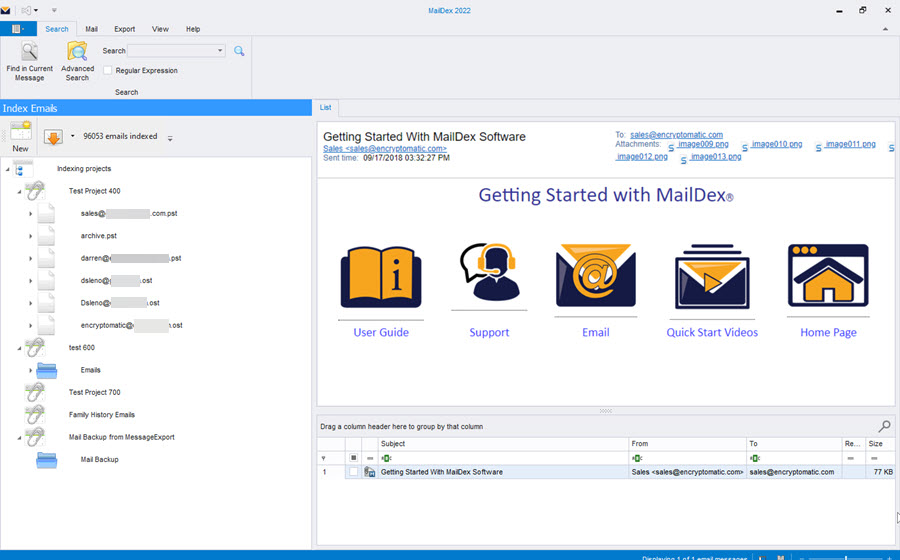Click the 77 KB size cell
This screenshot has width=900, height=560.
[879, 472]
